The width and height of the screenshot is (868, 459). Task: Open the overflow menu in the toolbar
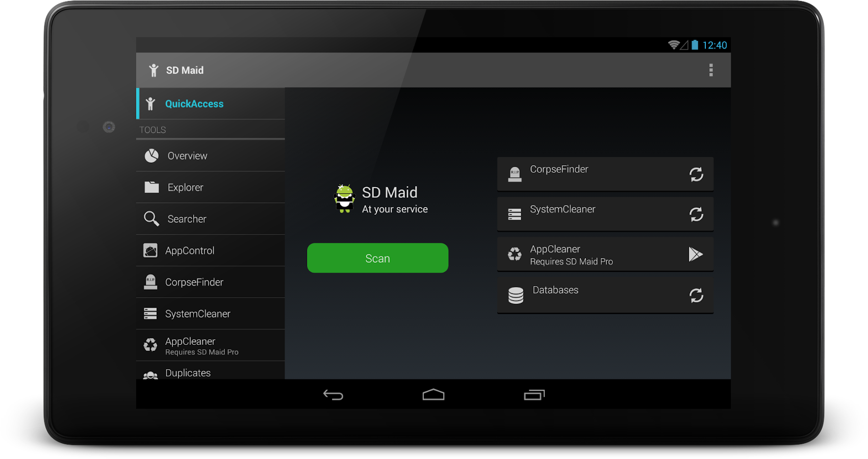coord(711,70)
